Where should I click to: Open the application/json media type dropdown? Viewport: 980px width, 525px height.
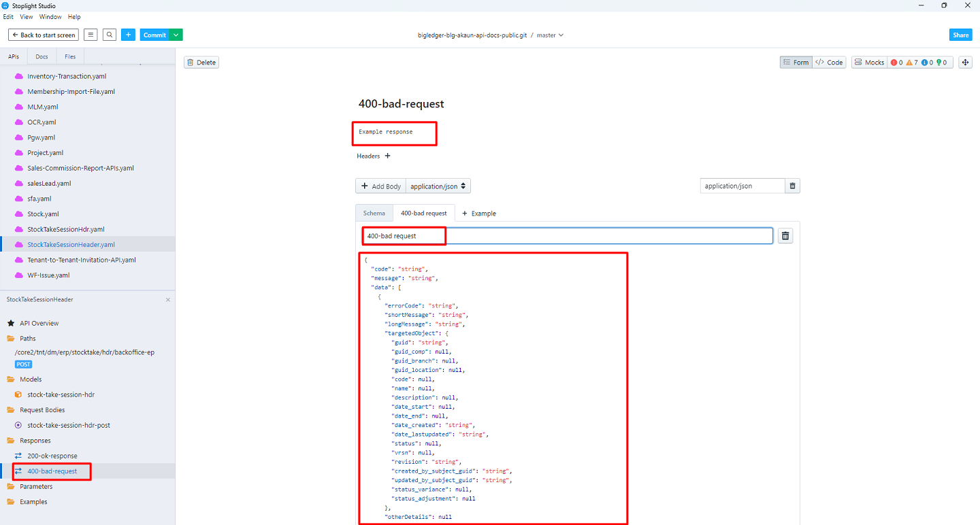pos(438,186)
